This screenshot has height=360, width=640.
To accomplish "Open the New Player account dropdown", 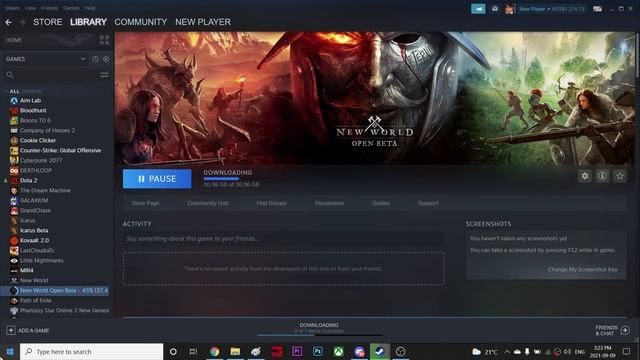I will point(551,9).
